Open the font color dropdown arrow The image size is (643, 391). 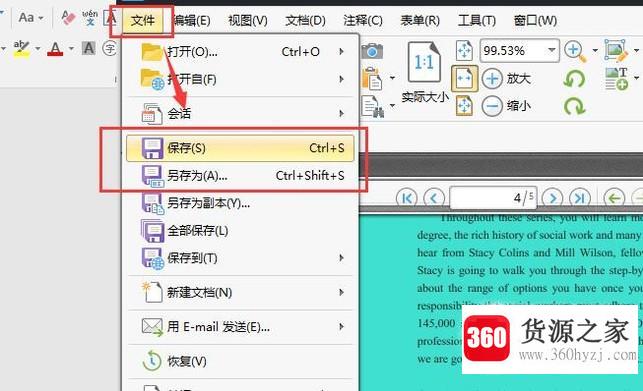coord(71,48)
